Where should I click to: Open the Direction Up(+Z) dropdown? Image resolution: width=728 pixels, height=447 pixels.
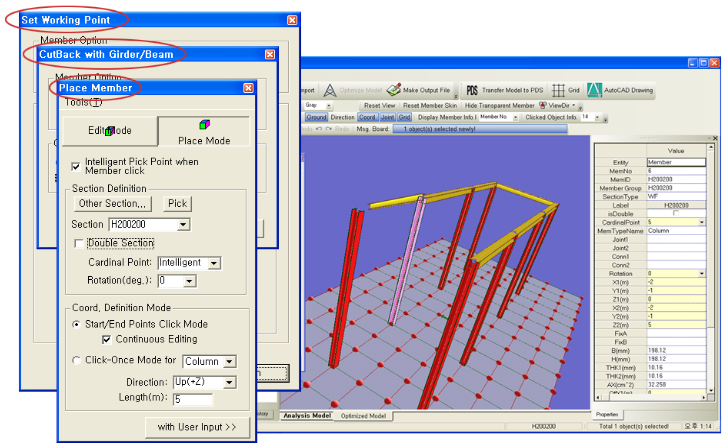pyautogui.click(x=230, y=382)
